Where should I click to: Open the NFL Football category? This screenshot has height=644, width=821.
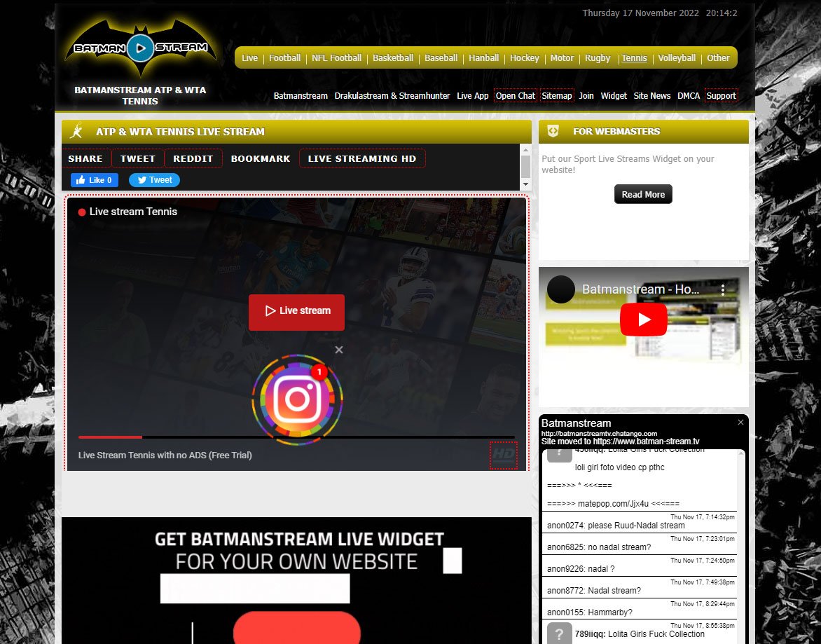[337, 58]
